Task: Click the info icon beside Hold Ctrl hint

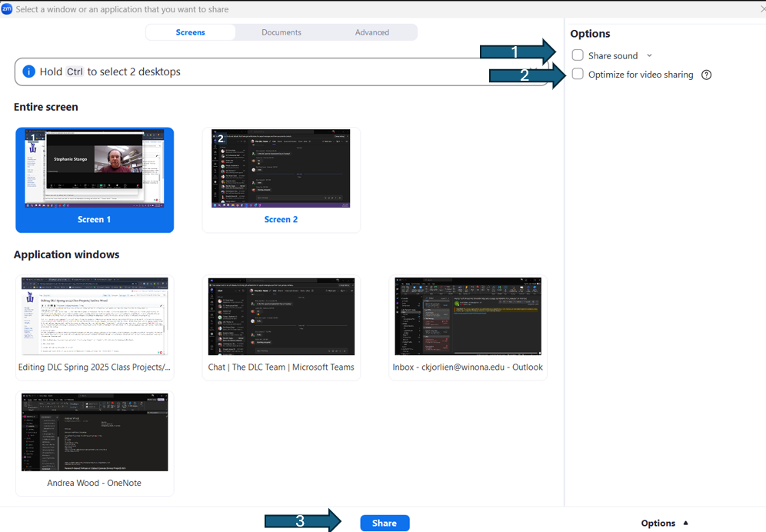Action: click(28, 71)
